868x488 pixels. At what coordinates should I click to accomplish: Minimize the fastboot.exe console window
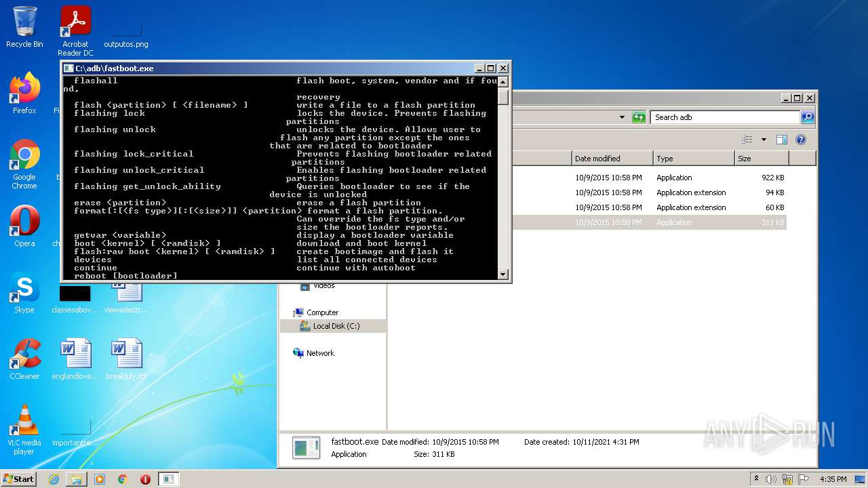click(480, 68)
